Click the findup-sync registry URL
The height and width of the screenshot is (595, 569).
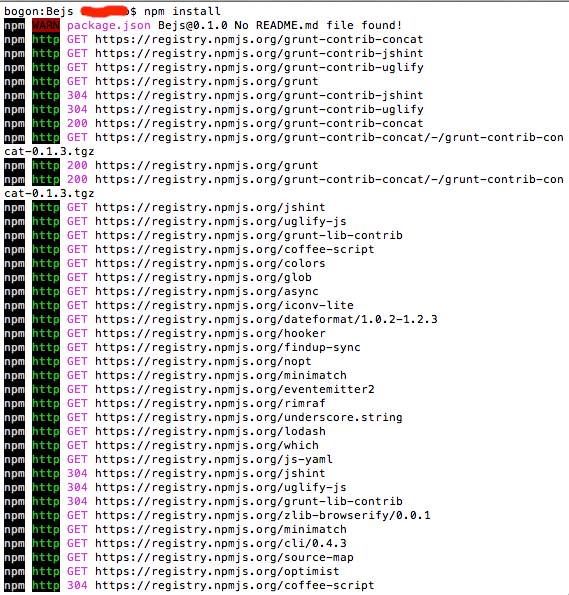[228, 347]
